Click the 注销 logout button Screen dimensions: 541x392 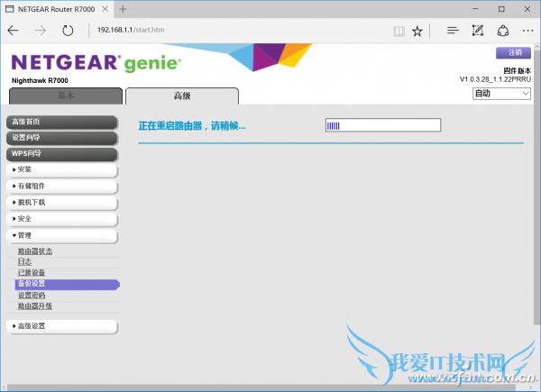[x=513, y=53]
